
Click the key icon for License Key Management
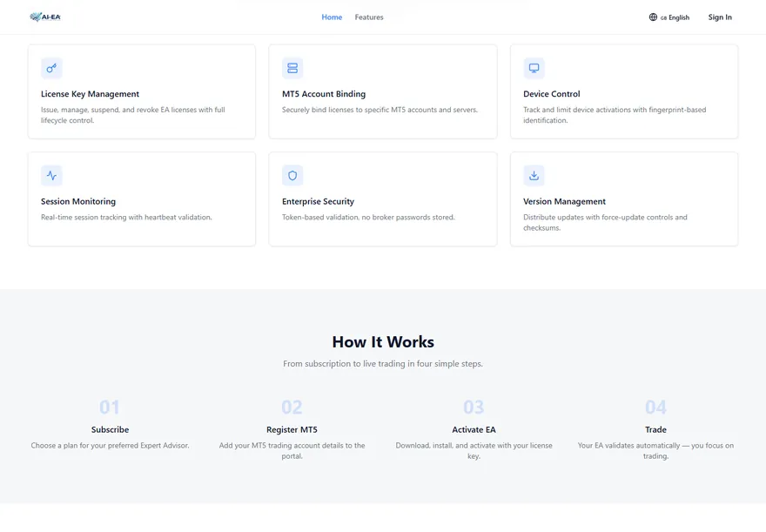[51, 68]
